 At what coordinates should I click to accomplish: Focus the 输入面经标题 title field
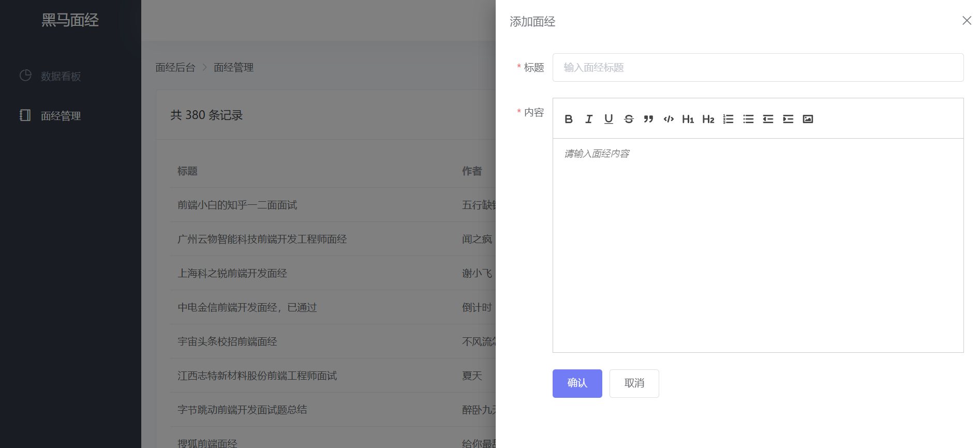tap(758, 68)
